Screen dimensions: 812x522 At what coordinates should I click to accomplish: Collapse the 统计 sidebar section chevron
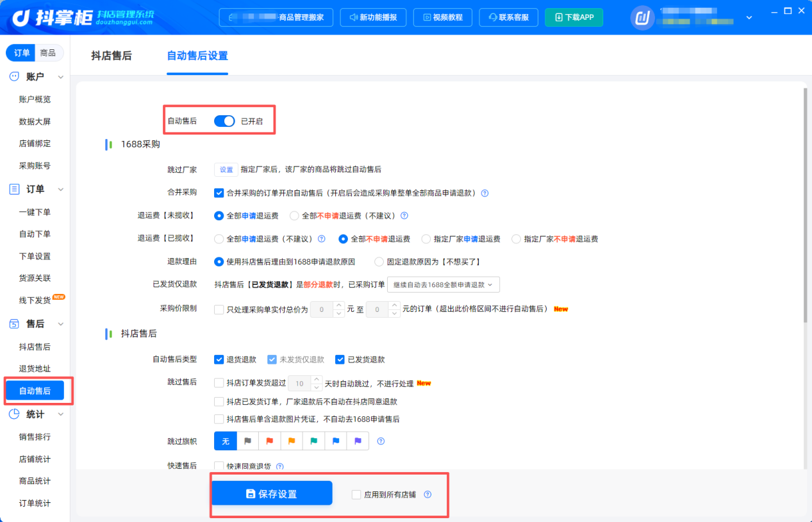click(61, 414)
